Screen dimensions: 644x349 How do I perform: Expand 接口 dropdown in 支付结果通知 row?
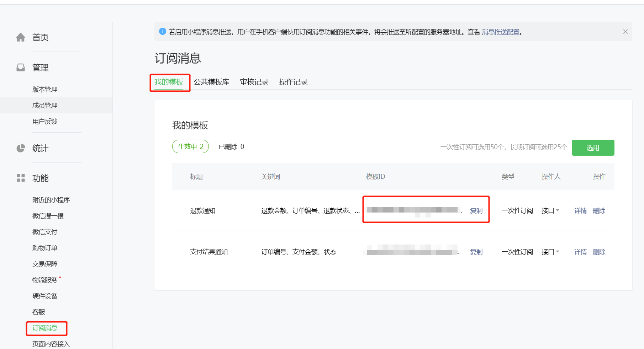pyautogui.click(x=550, y=252)
